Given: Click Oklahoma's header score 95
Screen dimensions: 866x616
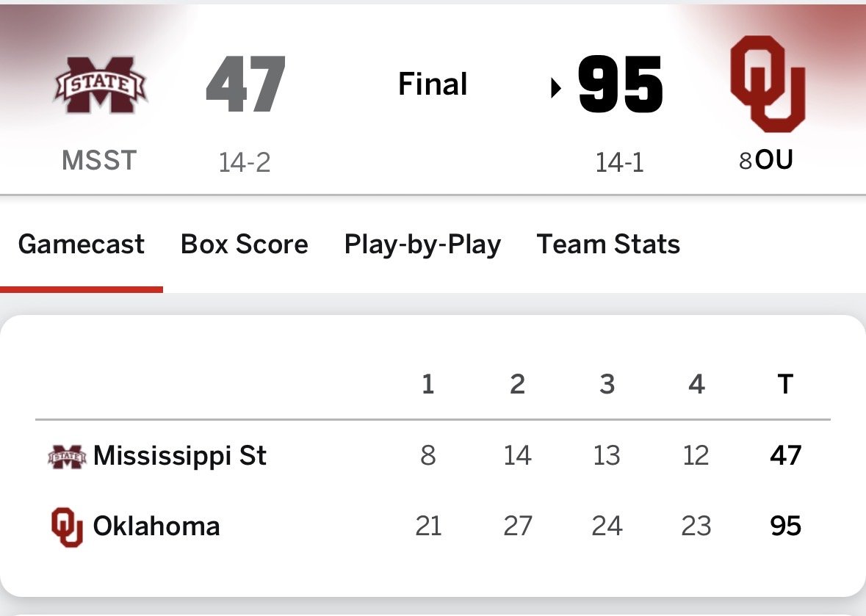Looking at the screenshot, I should tap(621, 84).
